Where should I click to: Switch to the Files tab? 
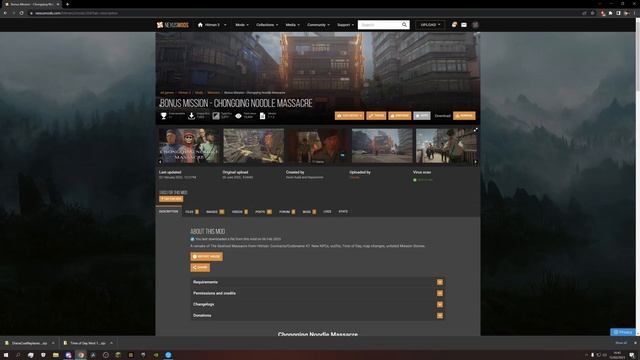192,212
